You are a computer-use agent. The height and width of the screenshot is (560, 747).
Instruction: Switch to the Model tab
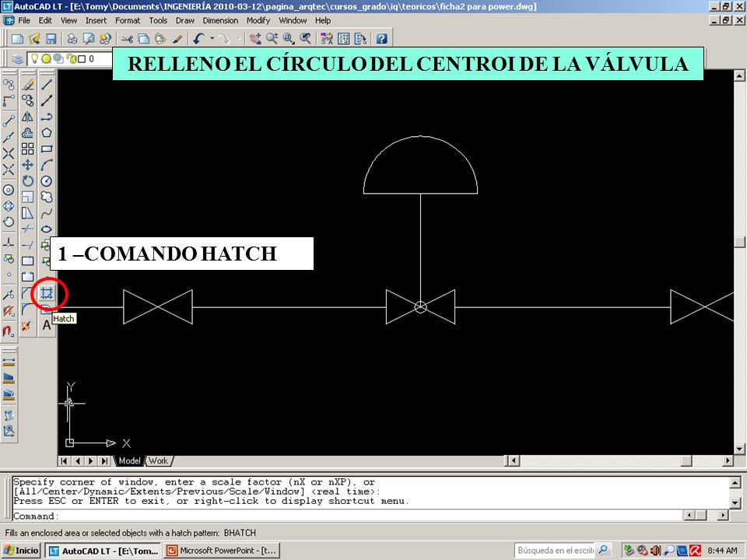click(129, 461)
